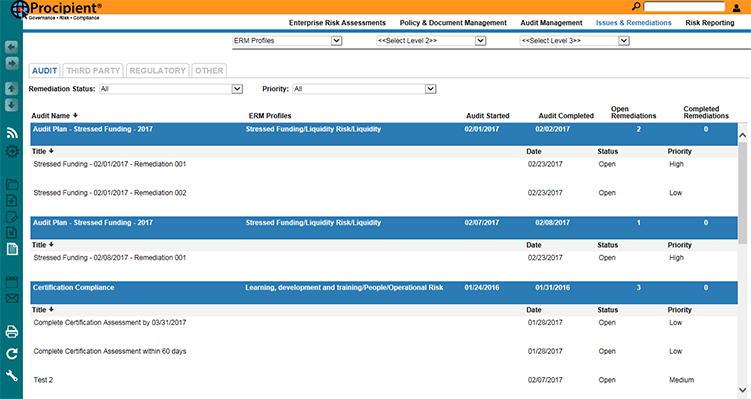Open the wrench tools icon
Screen dimensions: 751x399
(x=11, y=376)
